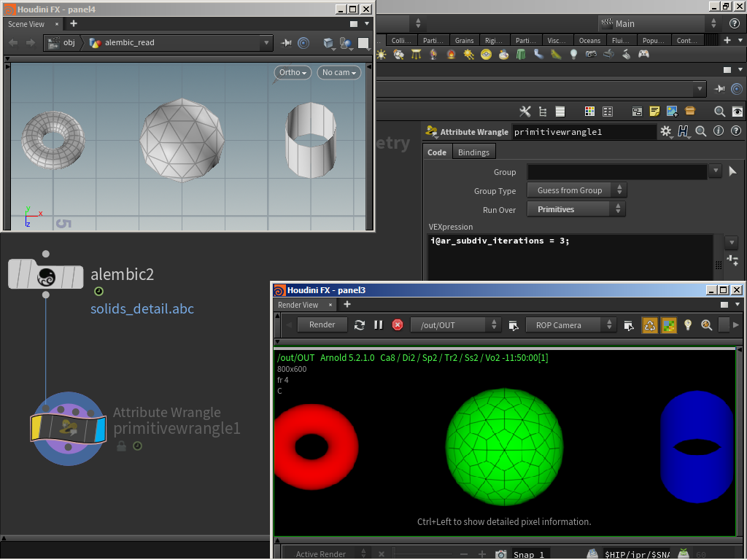Toggle the blue display flag on primitivewrangle1

coord(100,429)
